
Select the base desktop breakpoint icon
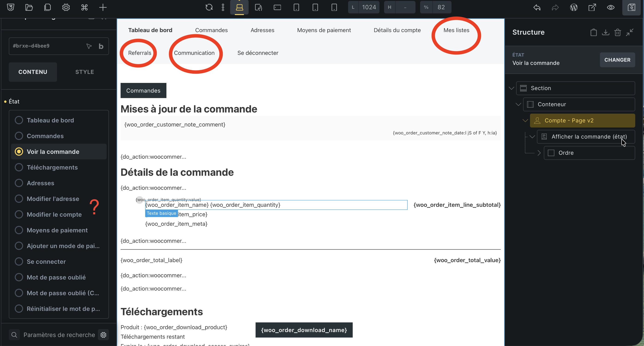tap(239, 7)
